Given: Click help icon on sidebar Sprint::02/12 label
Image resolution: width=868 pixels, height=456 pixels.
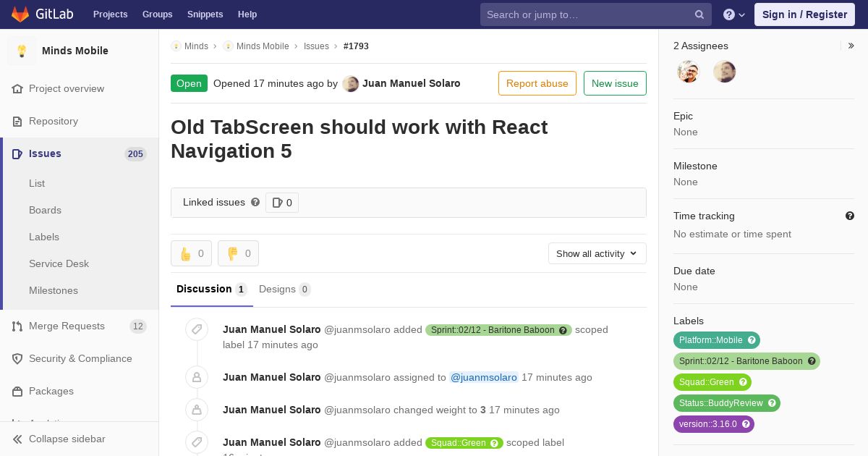Looking at the screenshot, I should (x=812, y=361).
